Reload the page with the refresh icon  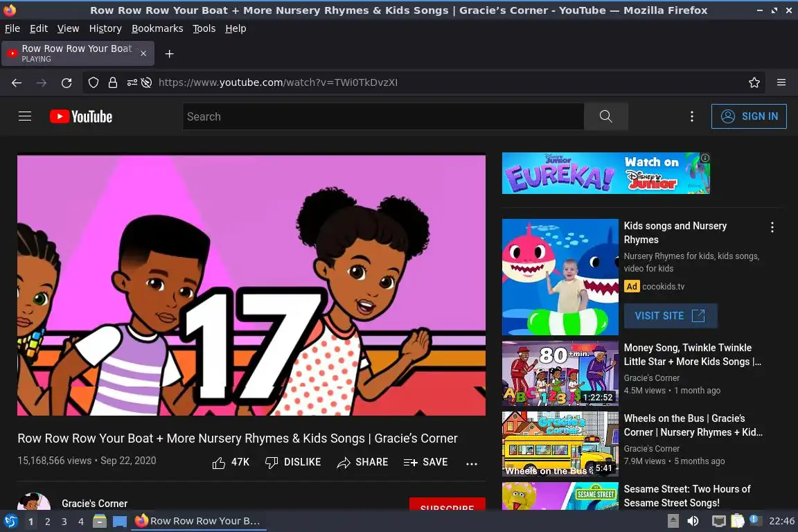click(x=66, y=82)
